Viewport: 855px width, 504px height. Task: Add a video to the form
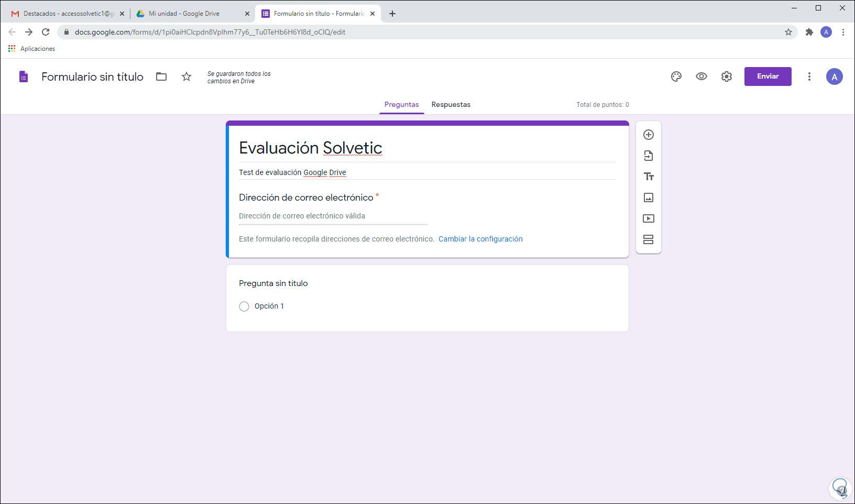649,218
